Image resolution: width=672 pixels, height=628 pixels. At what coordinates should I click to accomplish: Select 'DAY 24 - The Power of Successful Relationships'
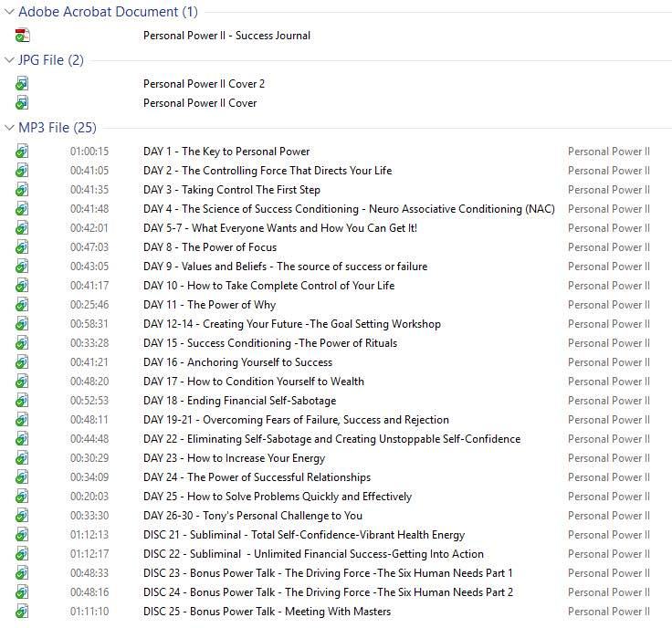coord(257,477)
